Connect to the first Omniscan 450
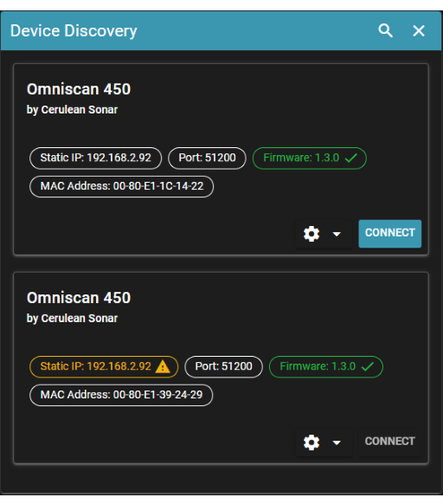This screenshot has height=504, width=443. click(x=389, y=233)
